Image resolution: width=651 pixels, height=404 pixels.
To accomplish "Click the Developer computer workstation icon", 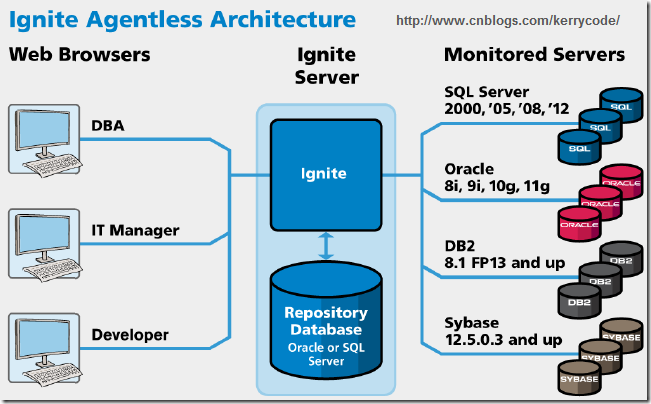I will pyautogui.click(x=44, y=350).
